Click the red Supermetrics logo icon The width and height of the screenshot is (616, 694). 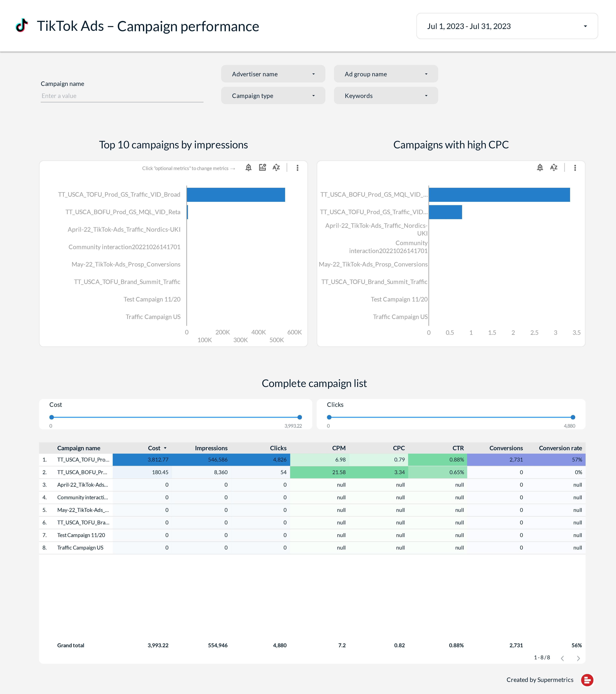[587, 680]
